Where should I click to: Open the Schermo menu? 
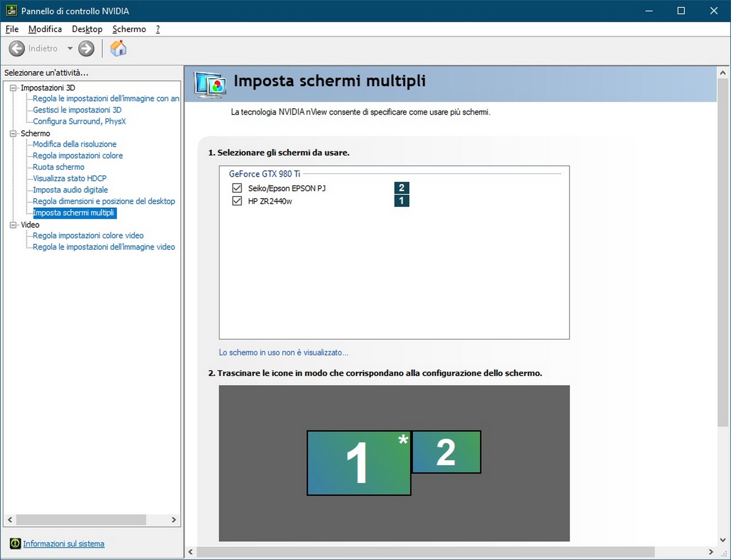tap(129, 29)
